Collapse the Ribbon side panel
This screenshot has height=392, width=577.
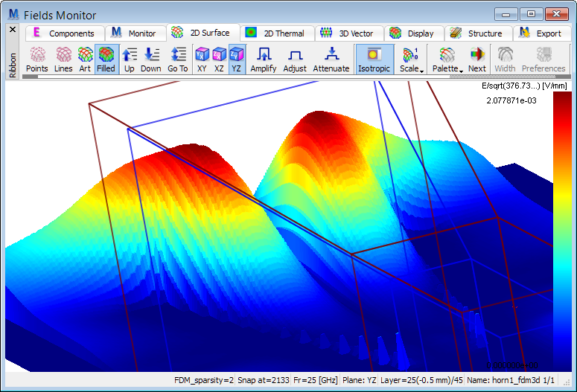tap(12, 29)
